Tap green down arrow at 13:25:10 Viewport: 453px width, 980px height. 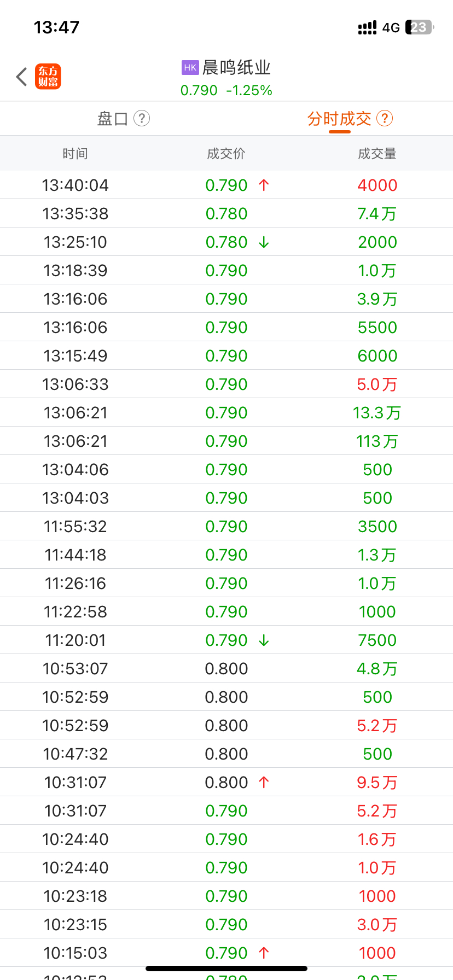(264, 242)
